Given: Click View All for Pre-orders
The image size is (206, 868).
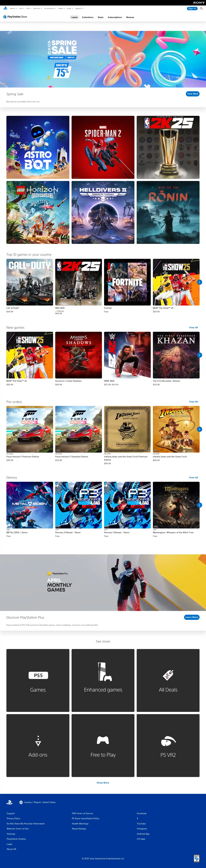Looking at the screenshot, I should (193, 402).
